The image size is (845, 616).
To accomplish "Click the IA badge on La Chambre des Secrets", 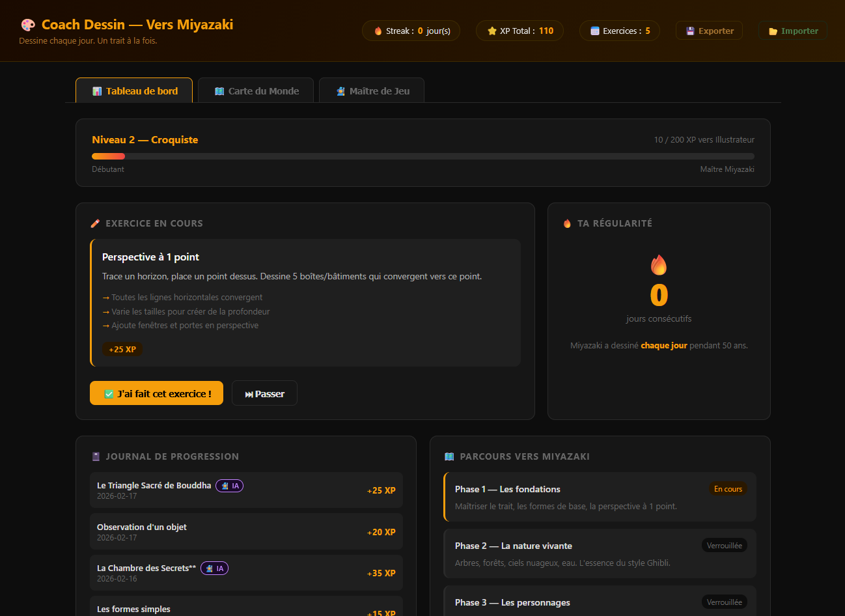I will 214,568.
